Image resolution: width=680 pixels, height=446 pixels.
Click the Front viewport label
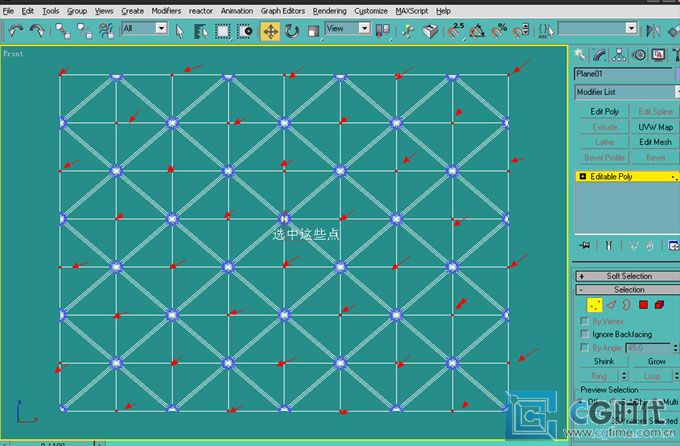13,53
